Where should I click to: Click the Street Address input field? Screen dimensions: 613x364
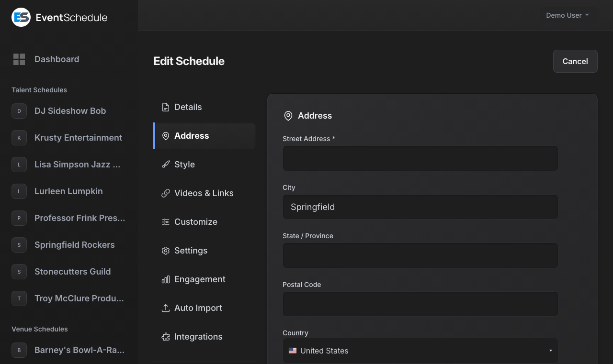point(420,158)
